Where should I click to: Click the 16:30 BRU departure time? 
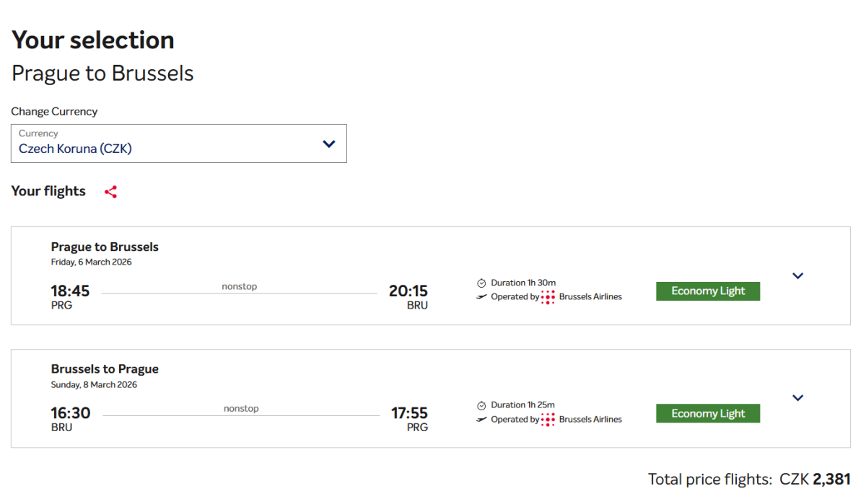[x=70, y=413]
